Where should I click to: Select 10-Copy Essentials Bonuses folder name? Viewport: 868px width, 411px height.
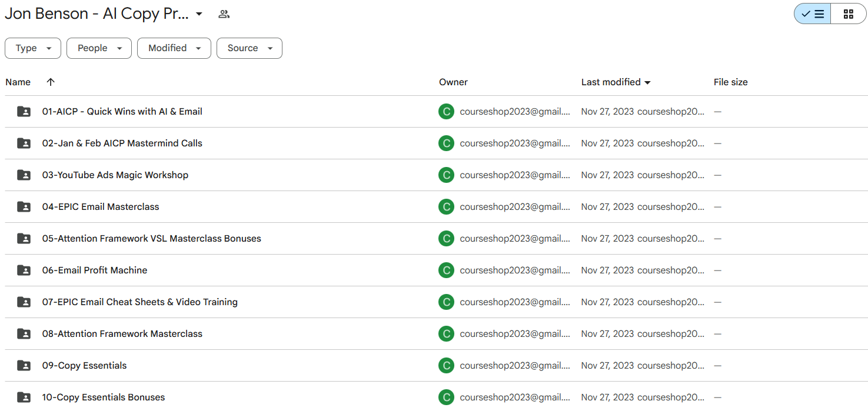(104, 397)
